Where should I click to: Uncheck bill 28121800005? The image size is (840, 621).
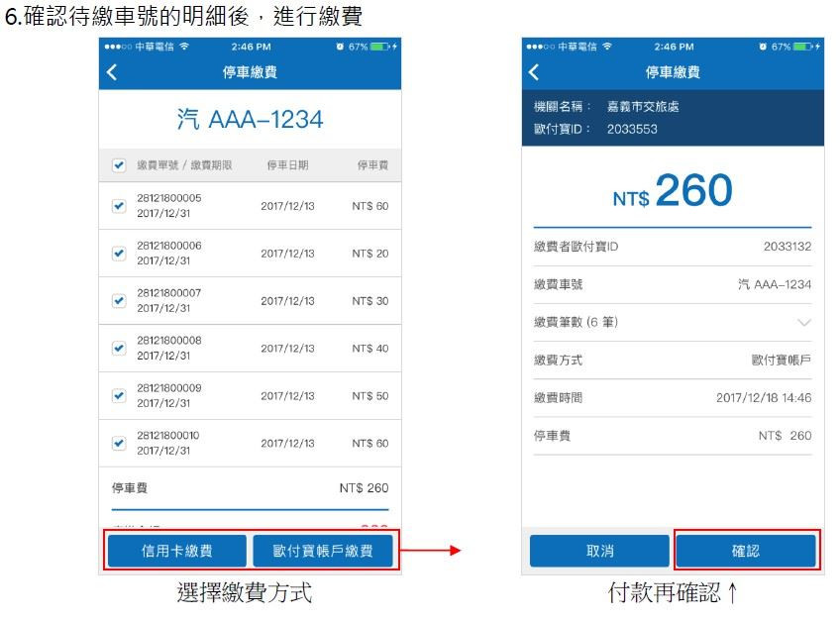[x=119, y=205]
